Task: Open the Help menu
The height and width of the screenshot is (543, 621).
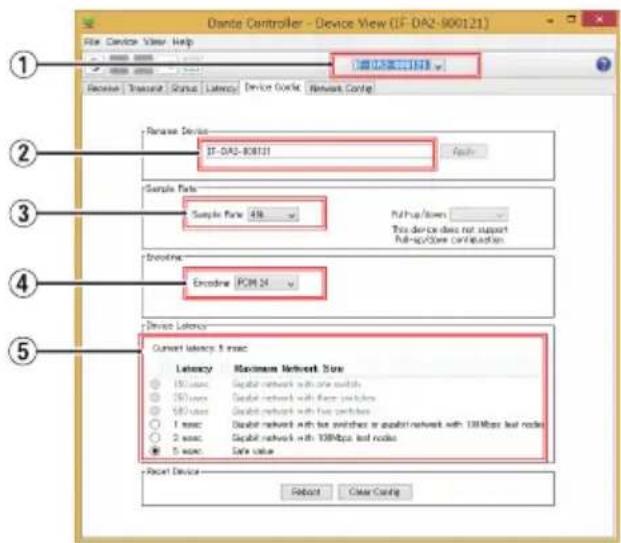Action: tap(183, 42)
